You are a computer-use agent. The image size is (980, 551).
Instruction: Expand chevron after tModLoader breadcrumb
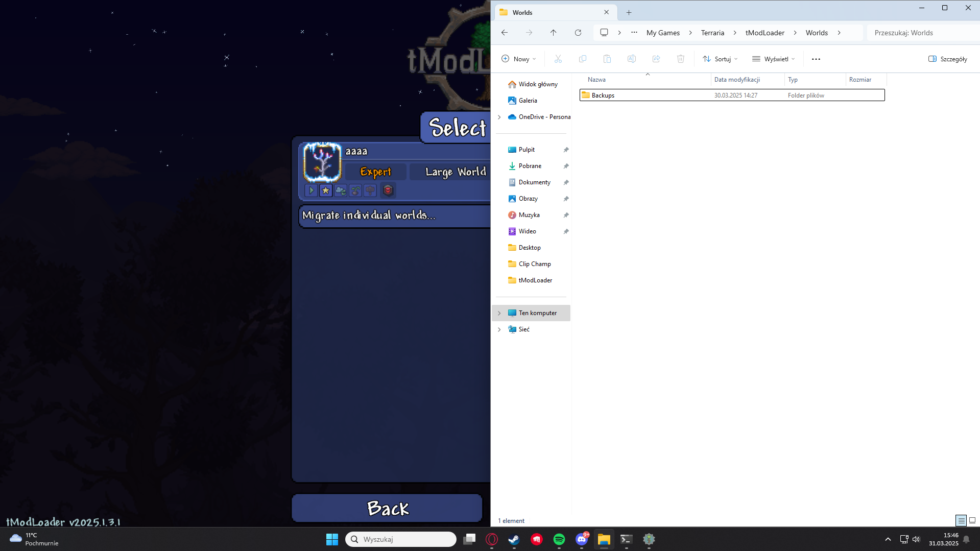(795, 33)
